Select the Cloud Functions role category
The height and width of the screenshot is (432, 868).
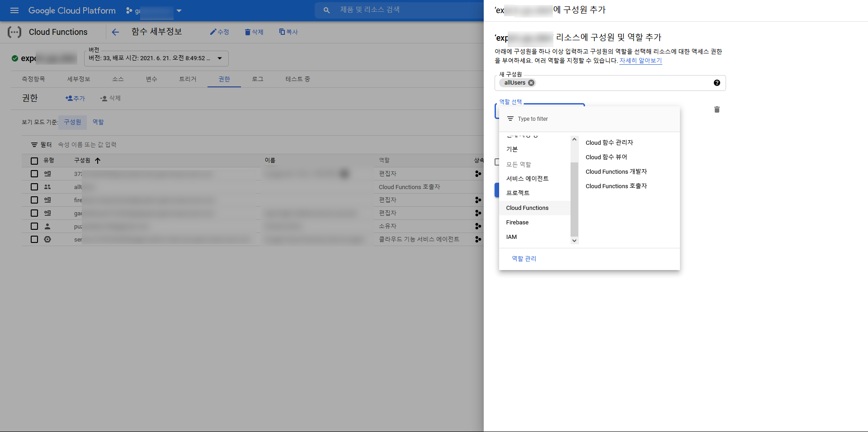coord(535,208)
